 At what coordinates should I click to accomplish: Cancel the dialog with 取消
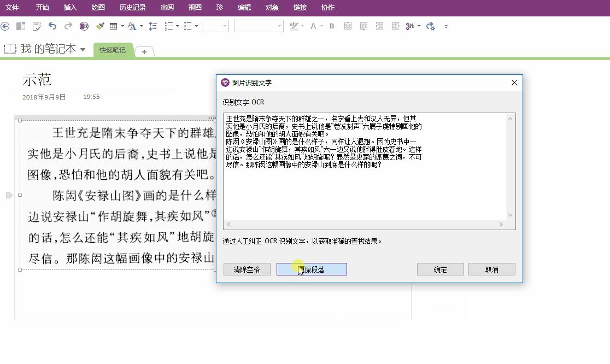(492, 269)
